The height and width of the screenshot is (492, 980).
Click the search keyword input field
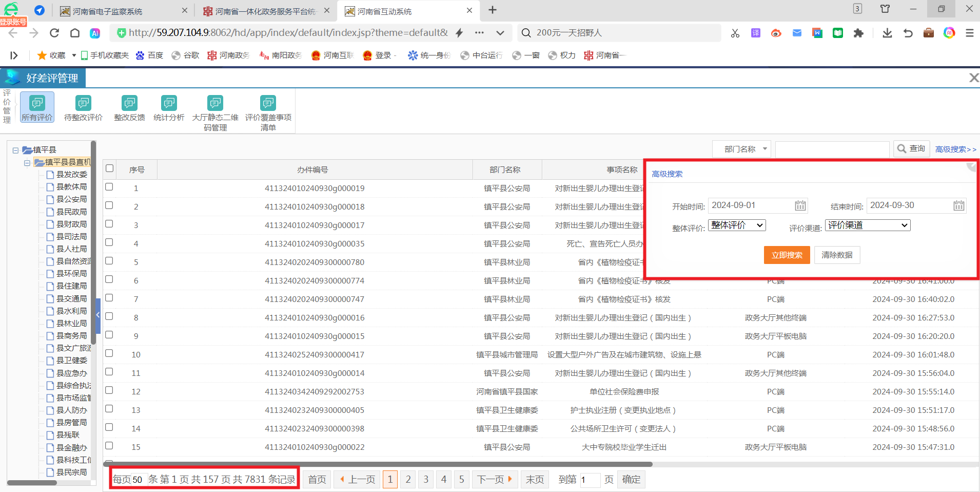pyautogui.click(x=832, y=149)
